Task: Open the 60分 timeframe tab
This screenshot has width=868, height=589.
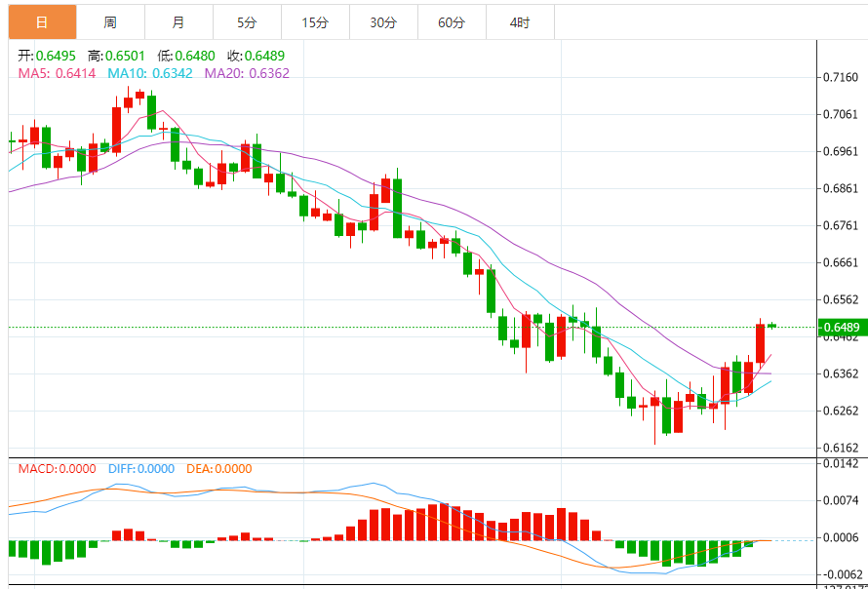Action: [452, 22]
